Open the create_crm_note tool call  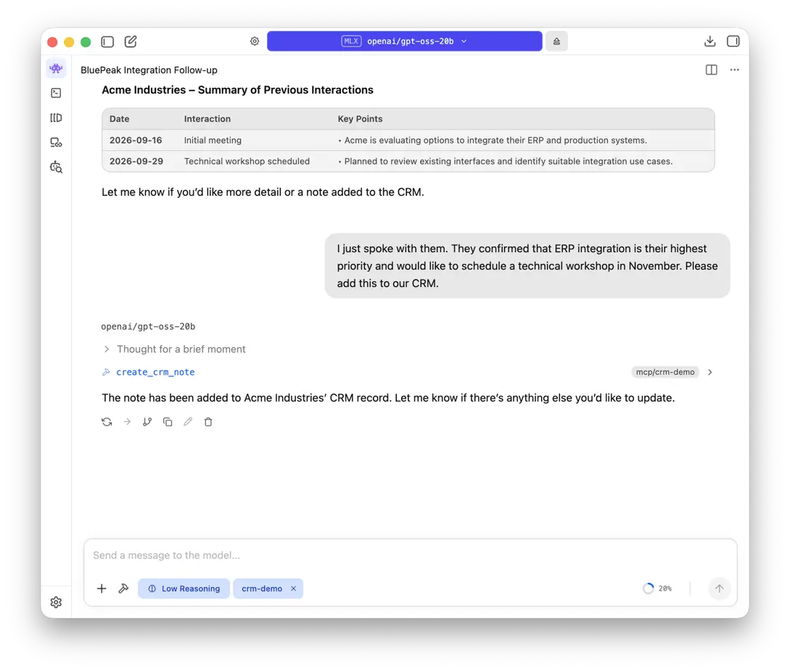pos(155,372)
